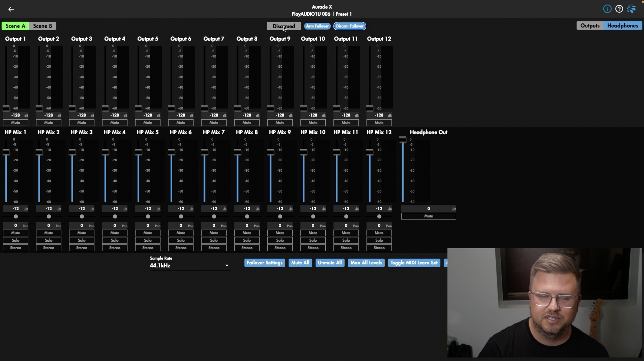Click HP Mix 12 pan knob
The image size is (644, 361).
point(379,216)
